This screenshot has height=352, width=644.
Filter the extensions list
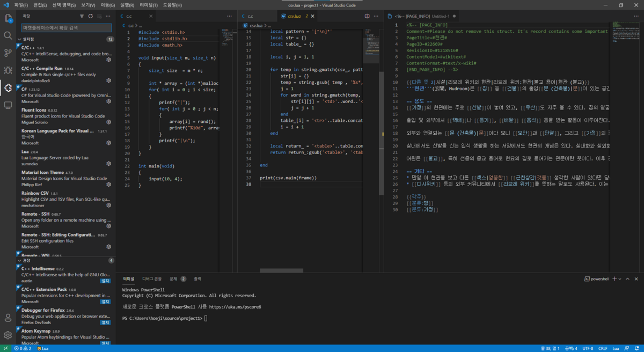tap(82, 17)
